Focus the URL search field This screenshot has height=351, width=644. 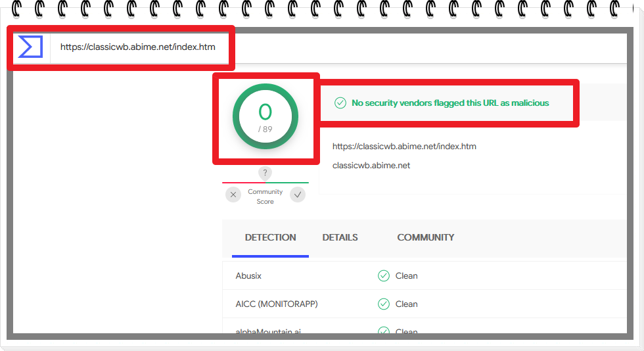click(137, 47)
